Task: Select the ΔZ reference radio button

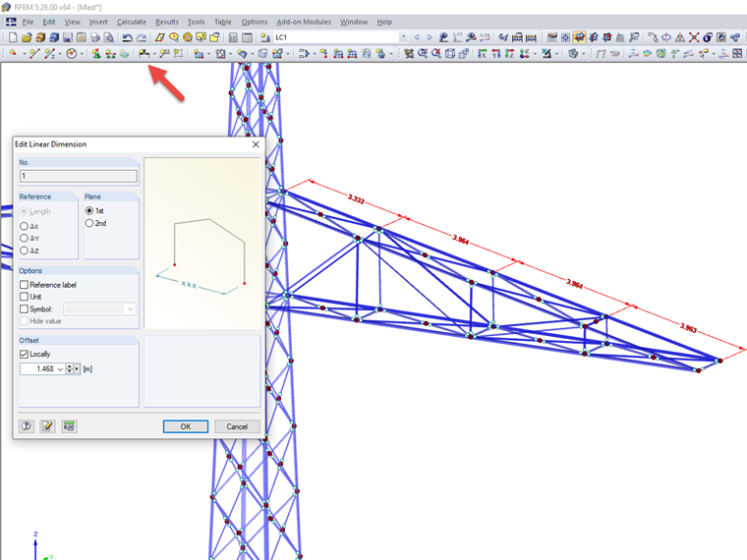Action: click(24, 251)
